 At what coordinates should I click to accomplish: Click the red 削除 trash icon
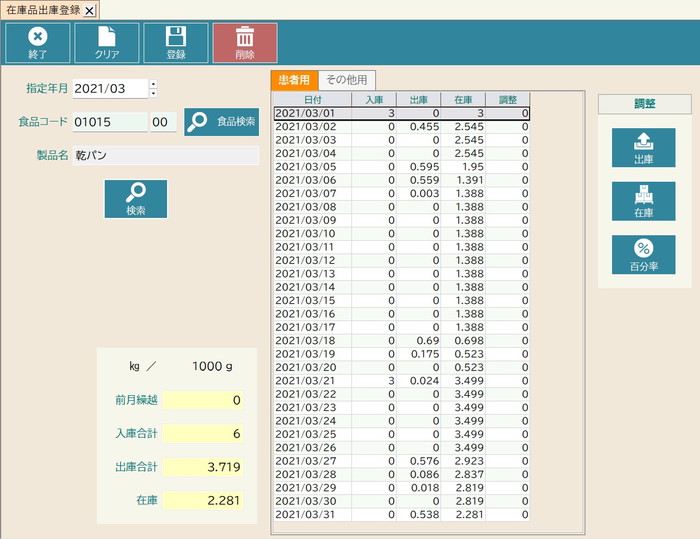[245, 42]
